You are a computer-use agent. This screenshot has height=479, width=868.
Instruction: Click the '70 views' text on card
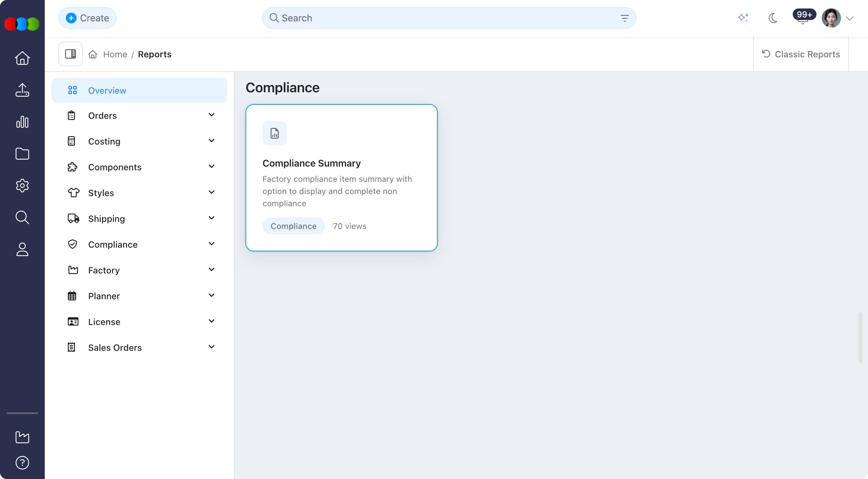click(x=350, y=226)
